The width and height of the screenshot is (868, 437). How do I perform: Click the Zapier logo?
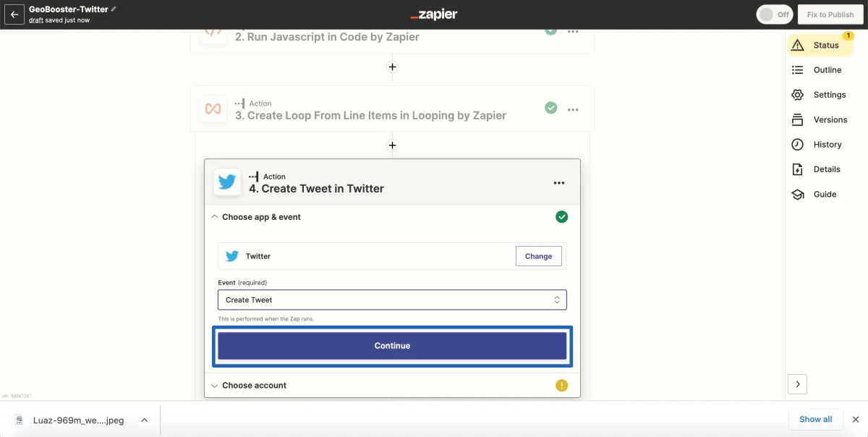pyautogui.click(x=433, y=14)
